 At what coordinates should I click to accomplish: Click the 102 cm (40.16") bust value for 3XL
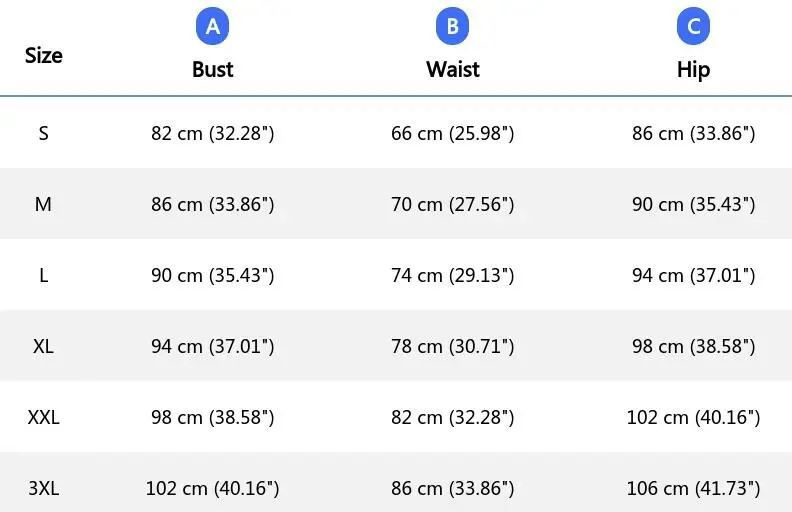pyautogui.click(x=213, y=489)
